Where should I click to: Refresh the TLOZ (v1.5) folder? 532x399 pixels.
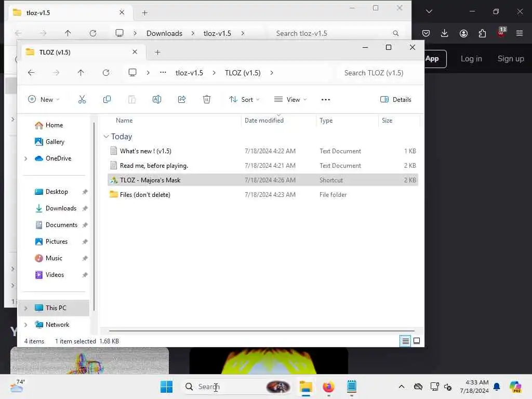[106, 73]
